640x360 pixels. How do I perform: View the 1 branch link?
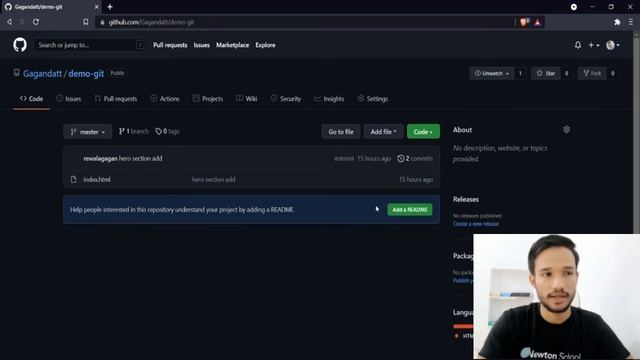click(133, 131)
